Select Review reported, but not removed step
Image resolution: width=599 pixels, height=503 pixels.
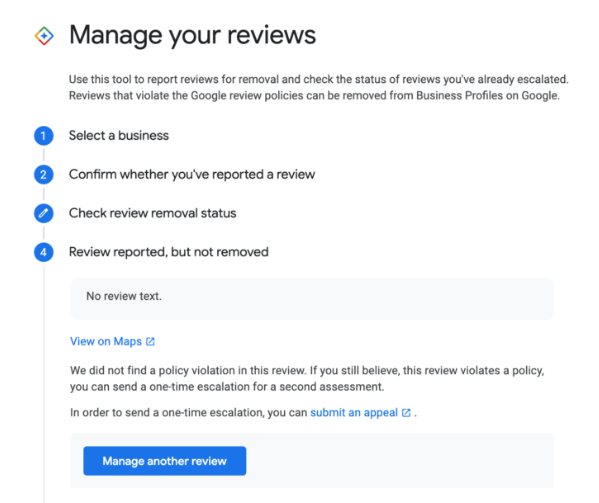[x=168, y=252]
